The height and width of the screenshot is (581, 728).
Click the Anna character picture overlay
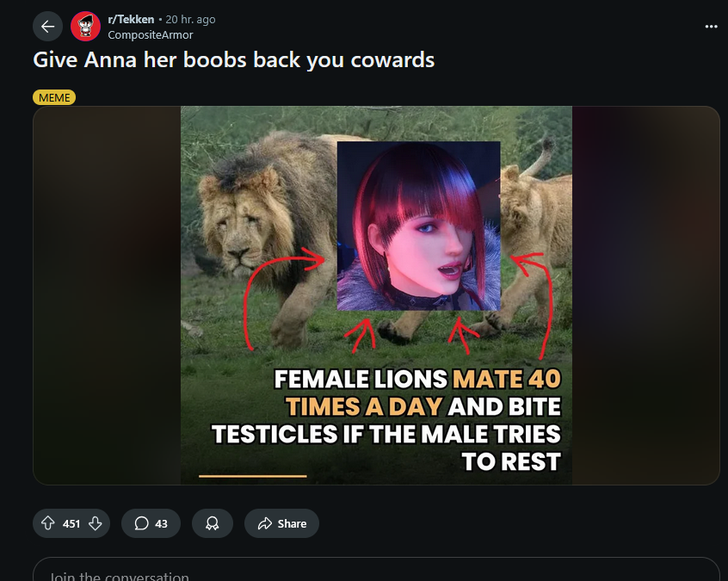(419, 226)
